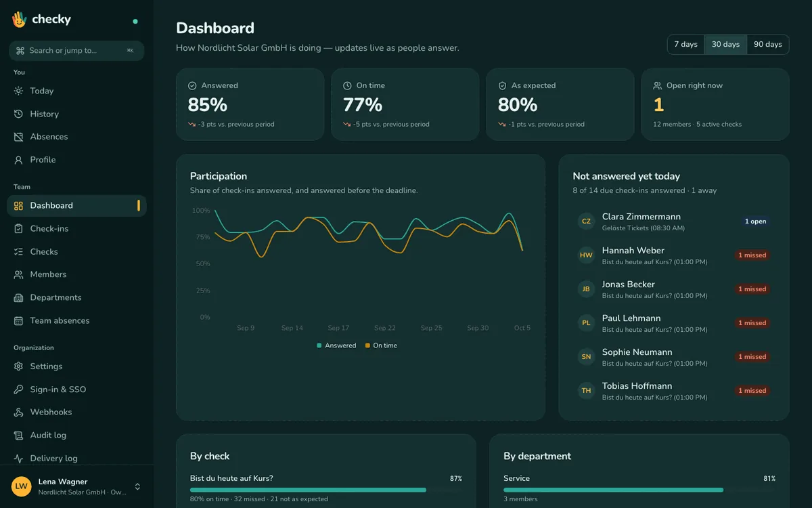The width and height of the screenshot is (812, 508).
Task: Click the green status dot near logo
Action: click(x=135, y=21)
